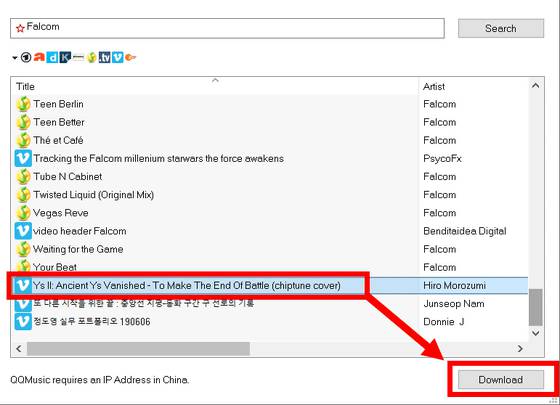Viewport: 560px width, 405px height.
Task: Select the orange ZDF source icon
Action: click(x=130, y=57)
